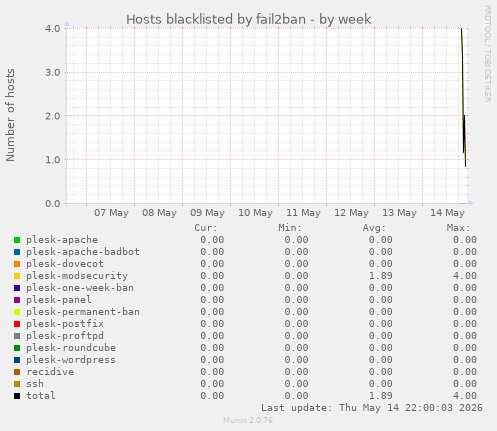Click the yellow plesk-modsecurity legend swatch
The width and height of the screenshot is (497, 431).
17,276
